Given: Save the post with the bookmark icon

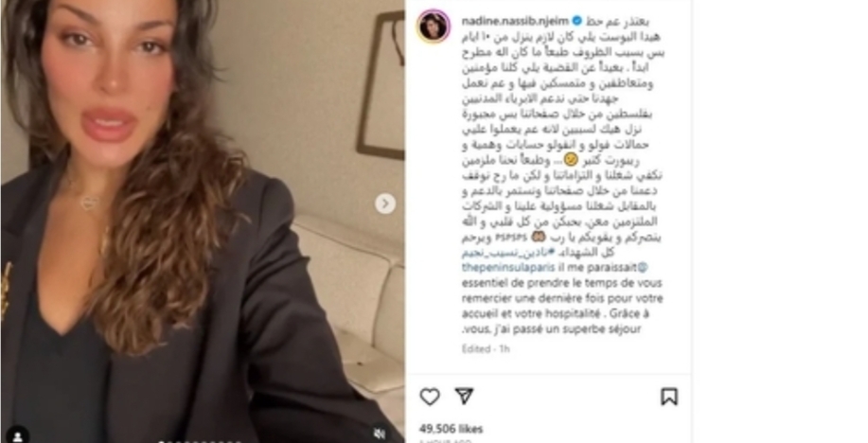Looking at the screenshot, I should [x=669, y=397].
